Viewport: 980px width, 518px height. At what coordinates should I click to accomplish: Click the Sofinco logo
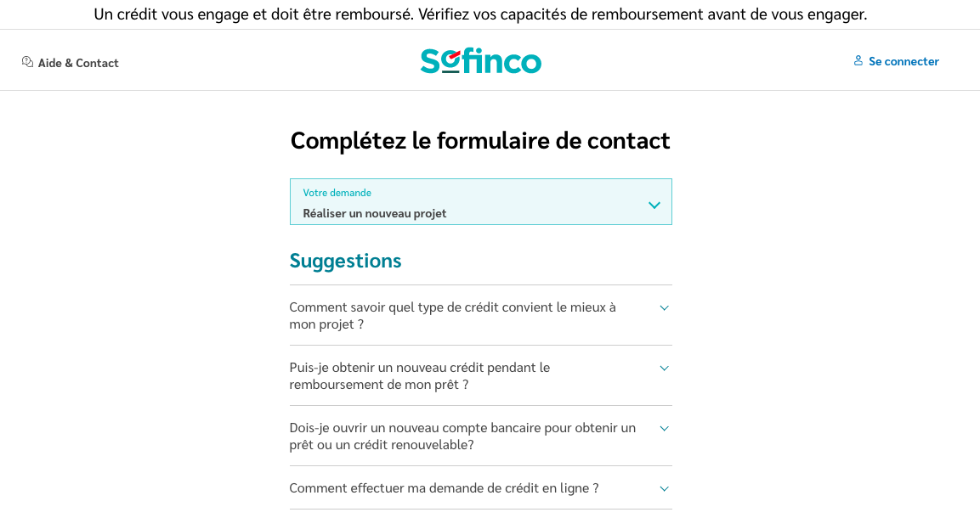[x=480, y=60]
